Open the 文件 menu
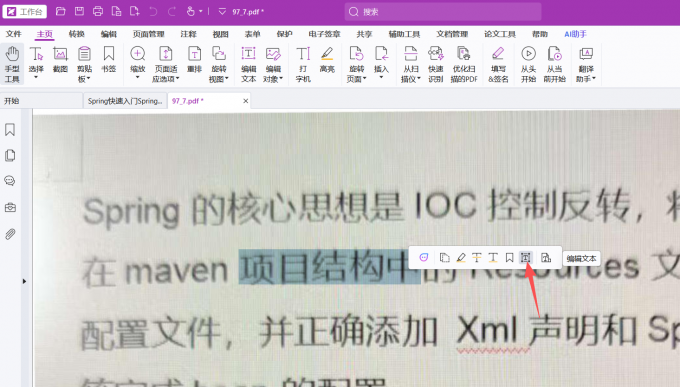Image resolution: width=680 pixels, height=387 pixels. pos(13,34)
